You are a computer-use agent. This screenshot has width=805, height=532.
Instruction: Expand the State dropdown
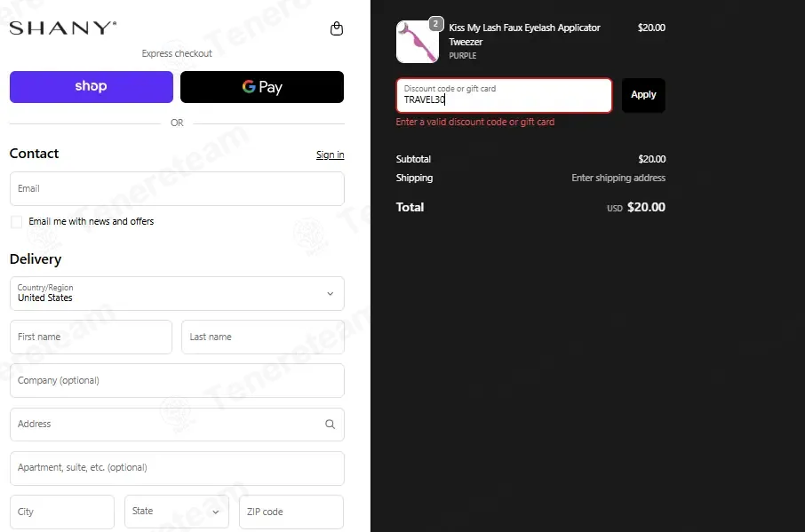(x=177, y=512)
